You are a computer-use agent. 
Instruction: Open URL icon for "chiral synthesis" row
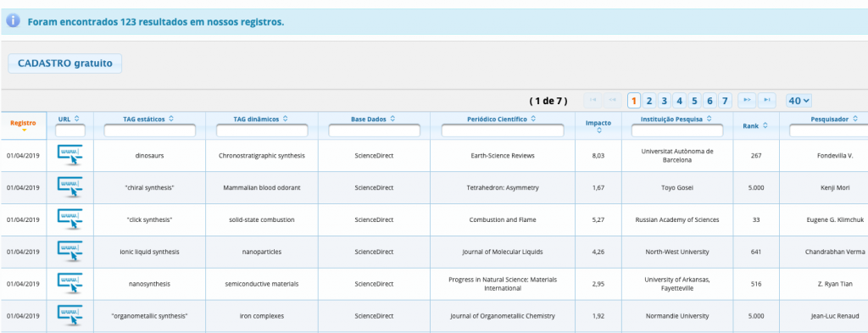pos(70,187)
